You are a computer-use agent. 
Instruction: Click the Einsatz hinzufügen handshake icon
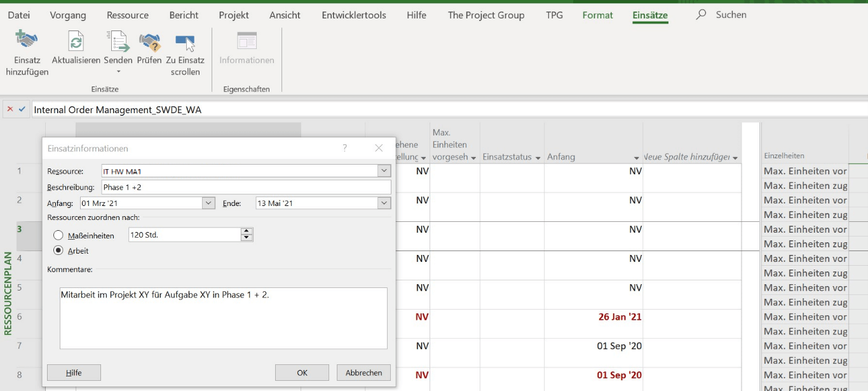click(27, 41)
